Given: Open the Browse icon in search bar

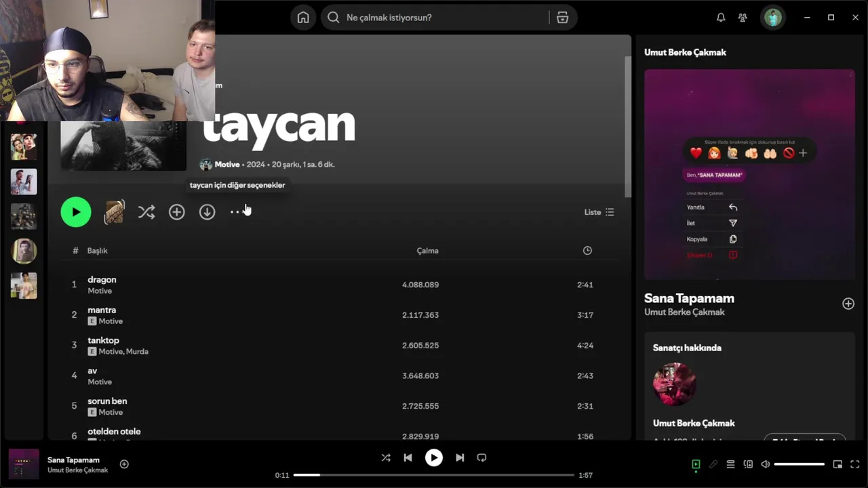Looking at the screenshot, I should coord(562,18).
